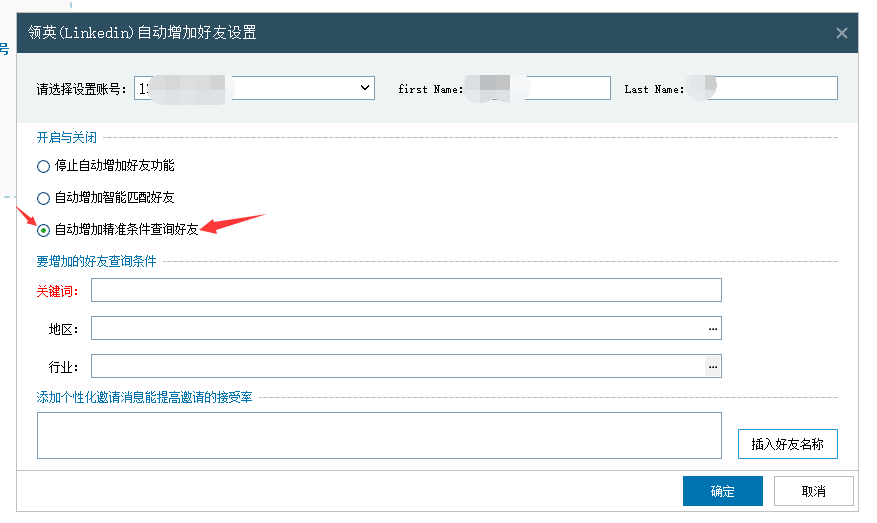Close the LinkedIn auto-add friends dialog
The image size is (877, 523).
(841, 33)
